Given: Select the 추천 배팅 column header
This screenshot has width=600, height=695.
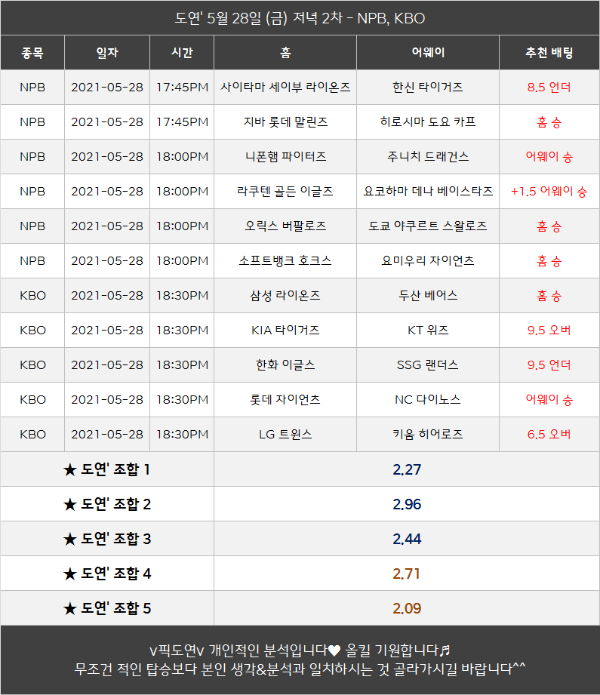Looking at the screenshot, I should pyautogui.click(x=549, y=53).
